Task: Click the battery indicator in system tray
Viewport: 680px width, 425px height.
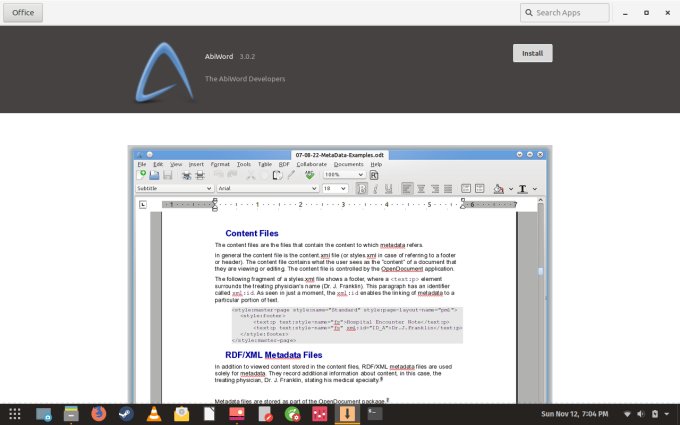Action: pos(655,414)
